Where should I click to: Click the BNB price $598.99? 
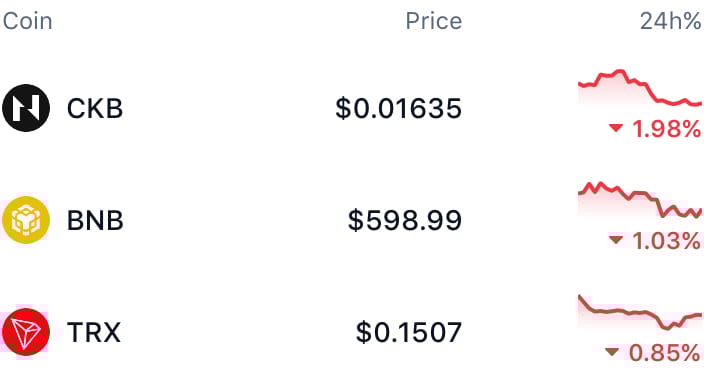coord(405,221)
